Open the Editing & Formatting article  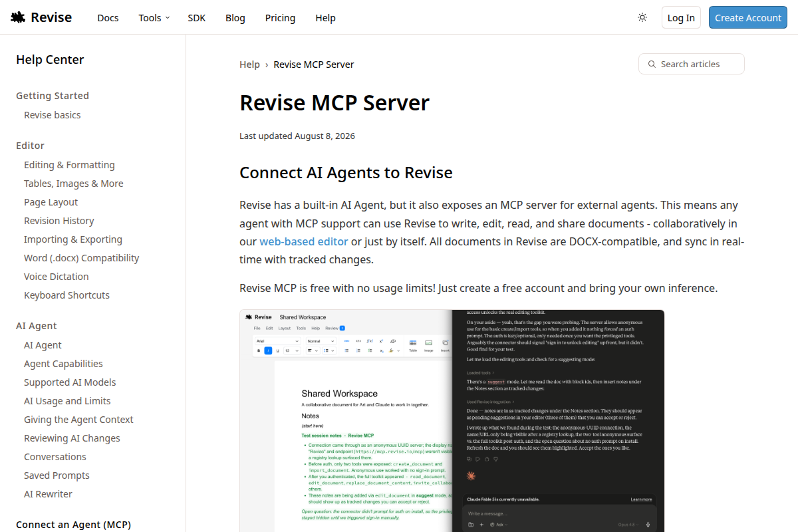coord(69,165)
